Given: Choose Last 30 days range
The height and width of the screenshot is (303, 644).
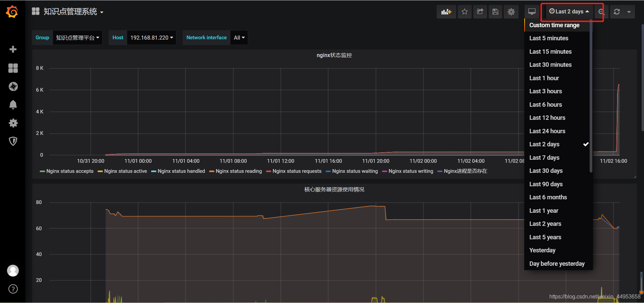Looking at the screenshot, I should pyautogui.click(x=557, y=171).
